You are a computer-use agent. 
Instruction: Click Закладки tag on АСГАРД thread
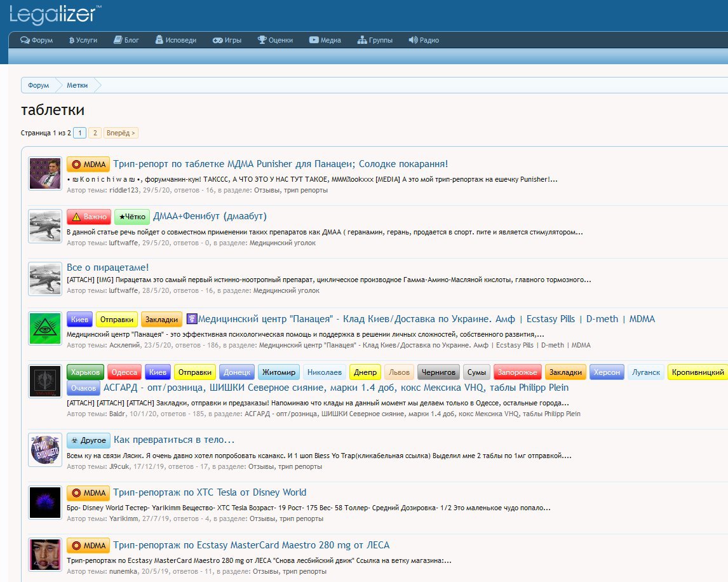565,372
